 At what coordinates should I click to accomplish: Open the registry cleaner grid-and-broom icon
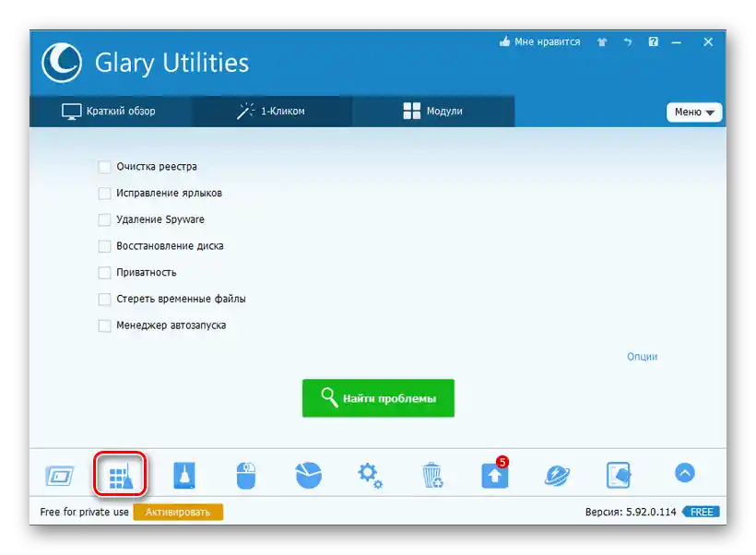(x=121, y=476)
